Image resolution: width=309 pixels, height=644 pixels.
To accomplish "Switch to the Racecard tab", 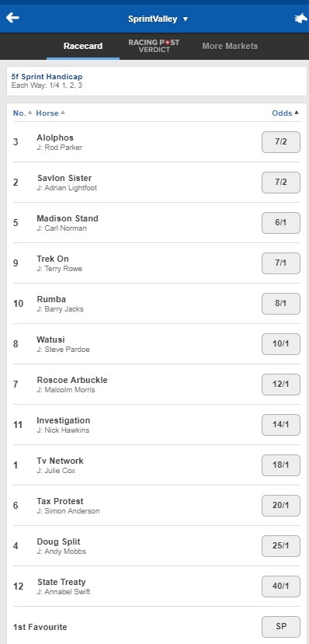I will point(83,46).
